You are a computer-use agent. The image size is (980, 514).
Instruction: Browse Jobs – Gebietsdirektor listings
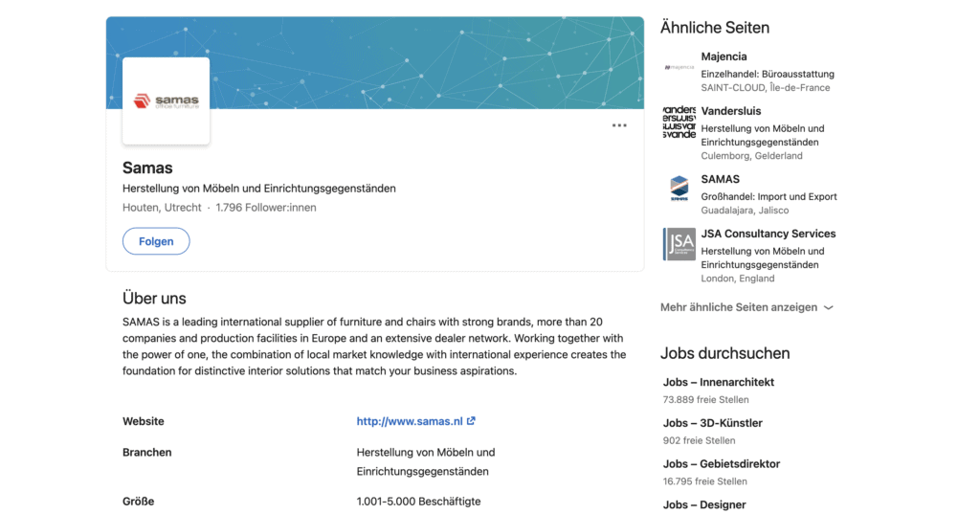point(722,464)
